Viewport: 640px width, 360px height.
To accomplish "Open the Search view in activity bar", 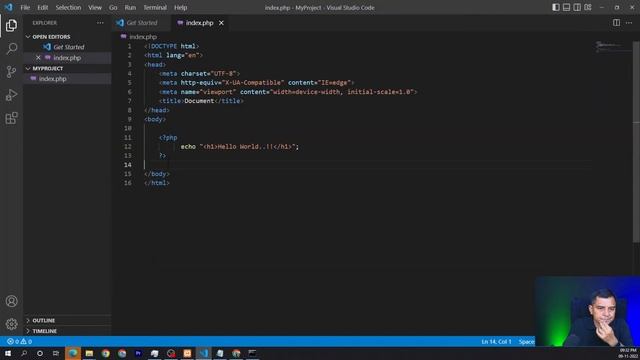I will point(11,49).
